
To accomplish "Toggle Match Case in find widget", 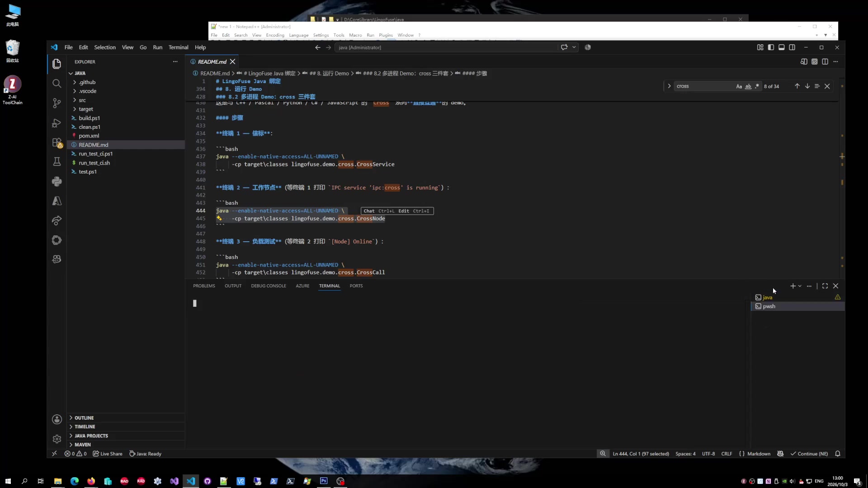I will point(739,86).
